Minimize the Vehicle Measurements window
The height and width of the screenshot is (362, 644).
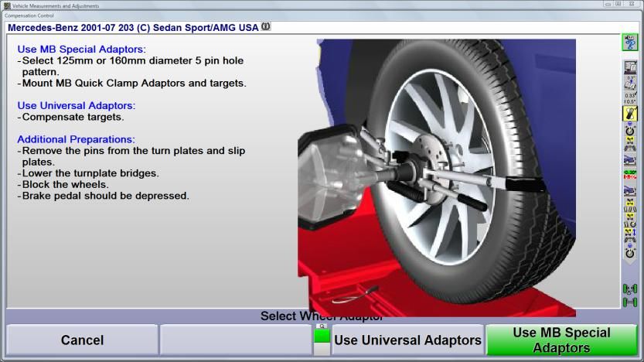tap(608, 4)
